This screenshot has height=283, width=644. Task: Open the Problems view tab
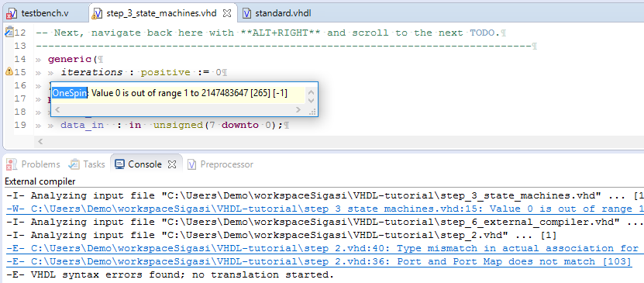(x=40, y=164)
